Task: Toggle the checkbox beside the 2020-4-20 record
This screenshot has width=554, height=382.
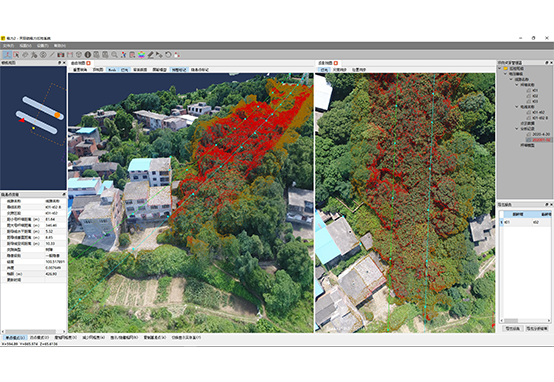Action: tap(529, 134)
